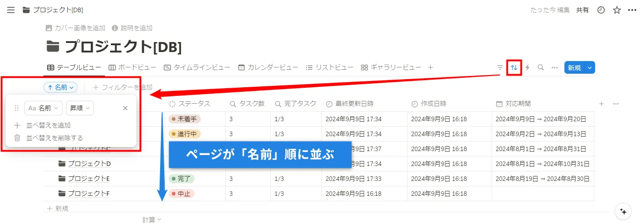This screenshot has width=644, height=223.
Task: Click folder icon of プロジェクトE row
Action: 62,179
